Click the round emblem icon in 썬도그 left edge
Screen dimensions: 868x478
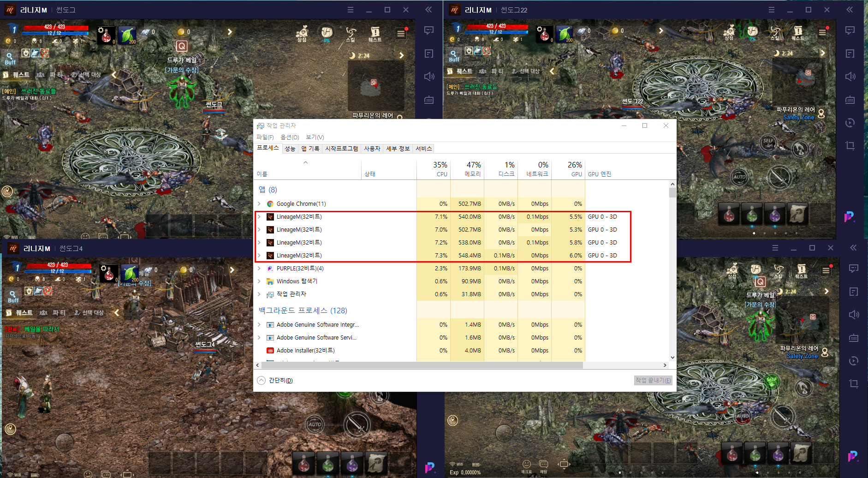tap(7, 191)
